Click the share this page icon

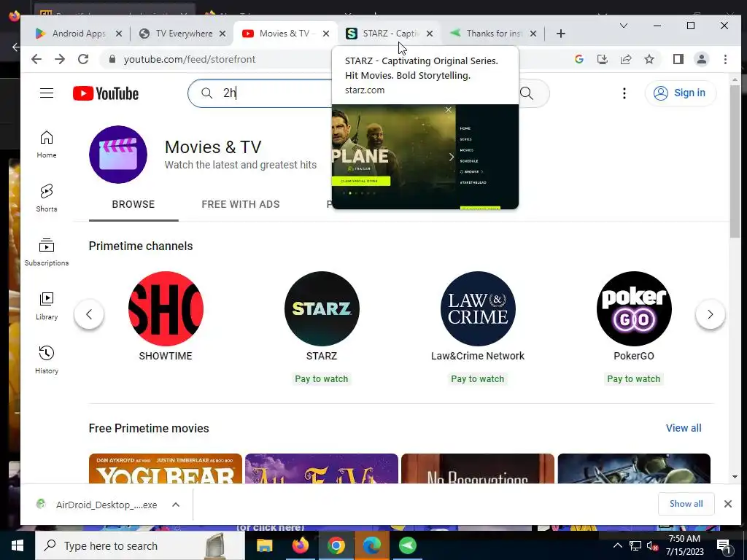click(x=625, y=59)
